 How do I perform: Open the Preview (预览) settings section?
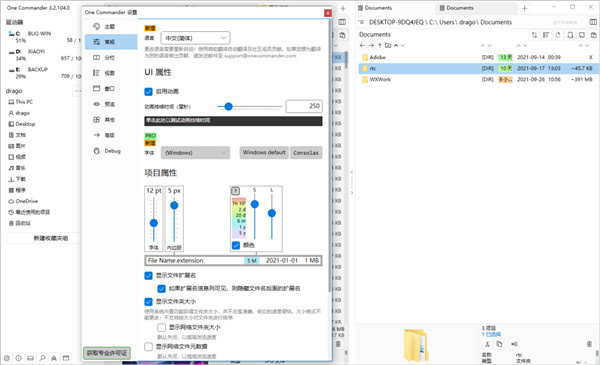point(111,104)
